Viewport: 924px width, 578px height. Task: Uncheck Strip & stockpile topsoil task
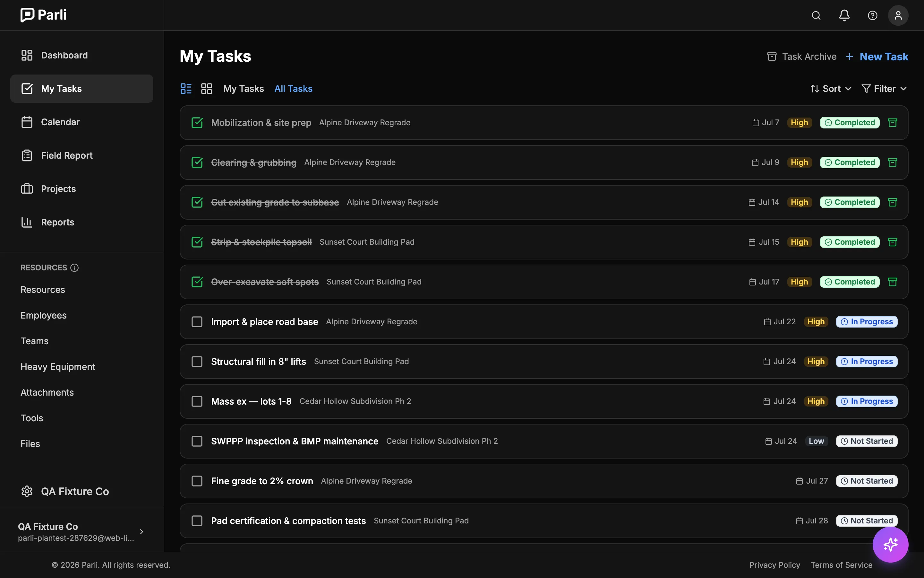pyautogui.click(x=197, y=242)
